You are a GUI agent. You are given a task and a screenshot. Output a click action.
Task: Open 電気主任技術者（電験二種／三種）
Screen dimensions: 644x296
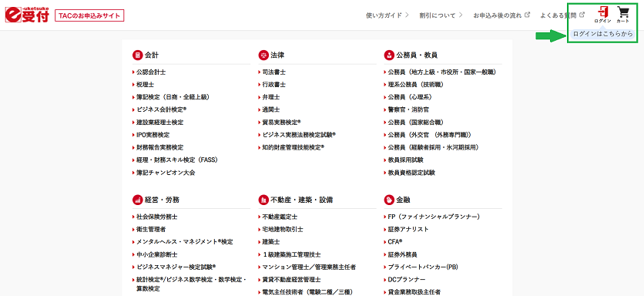coord(307,292)
